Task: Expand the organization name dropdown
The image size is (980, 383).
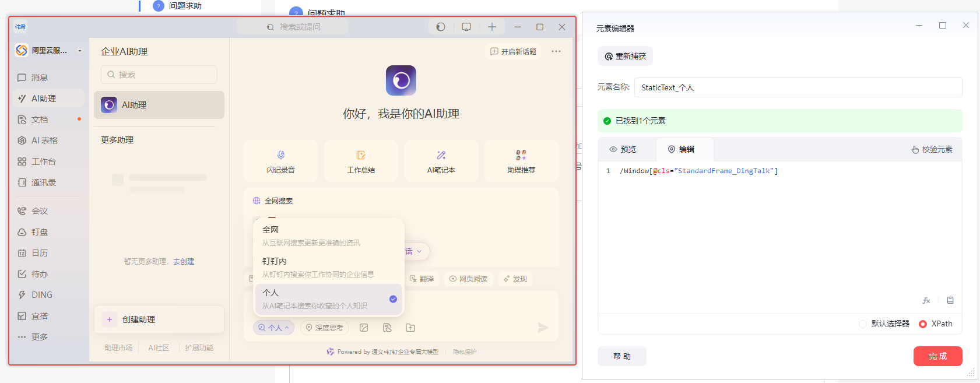Action: point(80,51)
